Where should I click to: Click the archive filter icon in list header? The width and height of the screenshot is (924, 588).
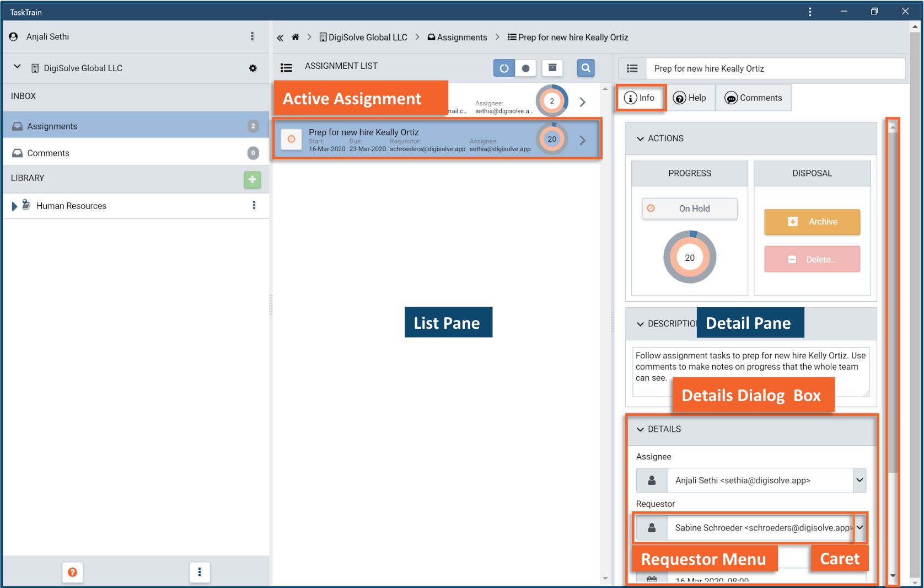point(552,68)
